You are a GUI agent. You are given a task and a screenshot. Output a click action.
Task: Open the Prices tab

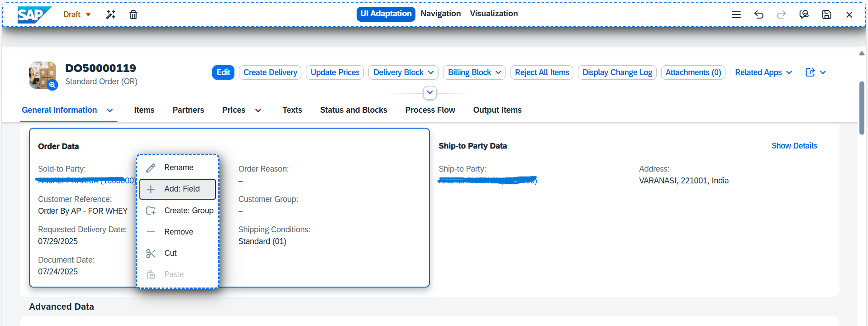pyautogui.click(x=234, y=110)
